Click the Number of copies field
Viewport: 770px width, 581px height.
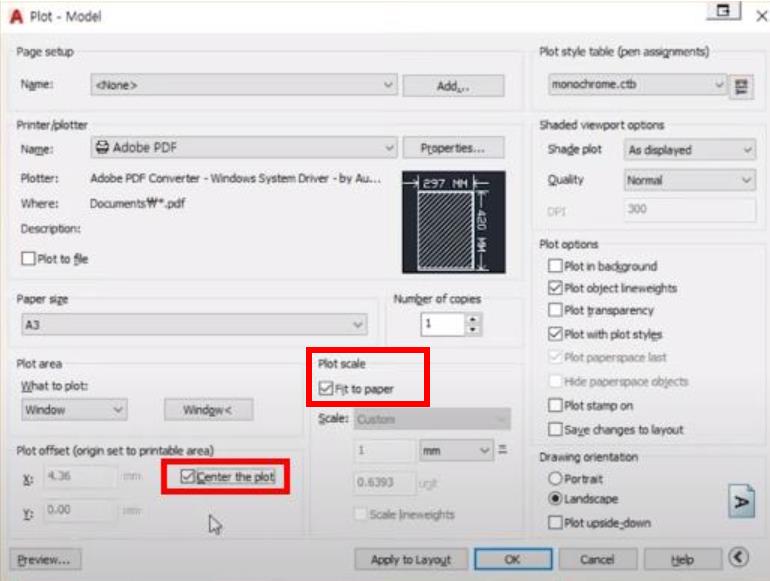442,324
